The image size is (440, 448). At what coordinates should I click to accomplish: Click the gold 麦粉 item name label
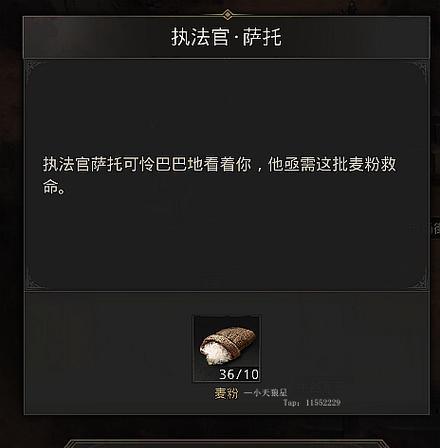[226, 393]
